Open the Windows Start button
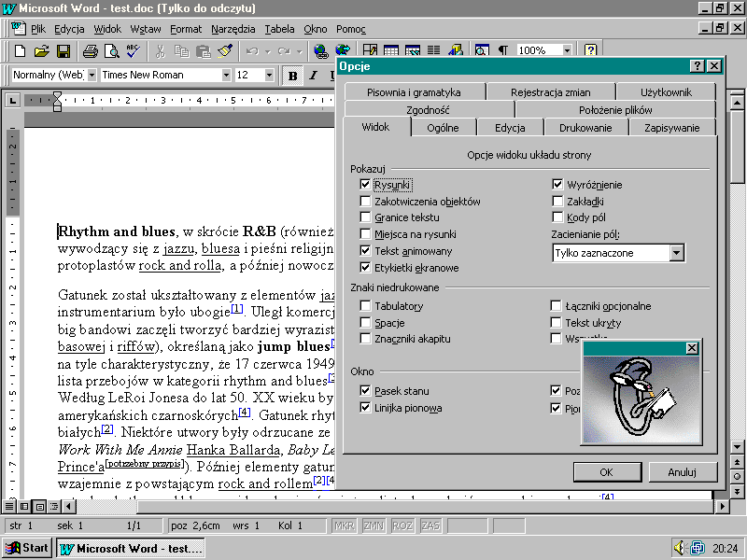This screenshot has width=747, height=560. 27,548
